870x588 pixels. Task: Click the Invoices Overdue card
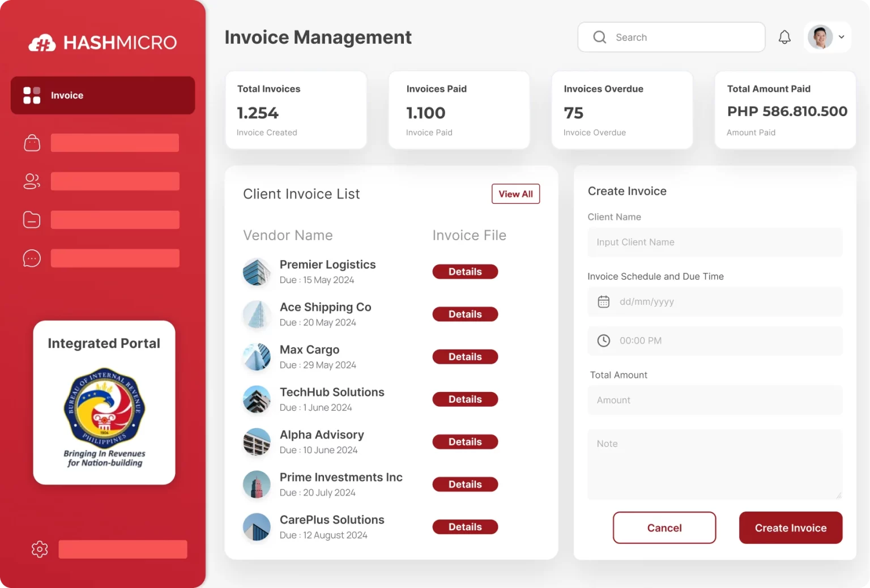(621, 110)
